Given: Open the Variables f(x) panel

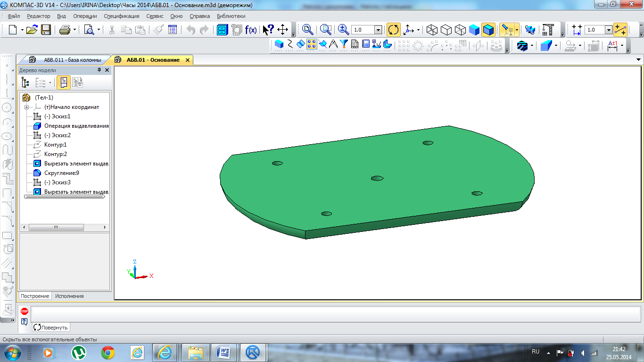Looking at the screenshot, I should coord(251,30).
